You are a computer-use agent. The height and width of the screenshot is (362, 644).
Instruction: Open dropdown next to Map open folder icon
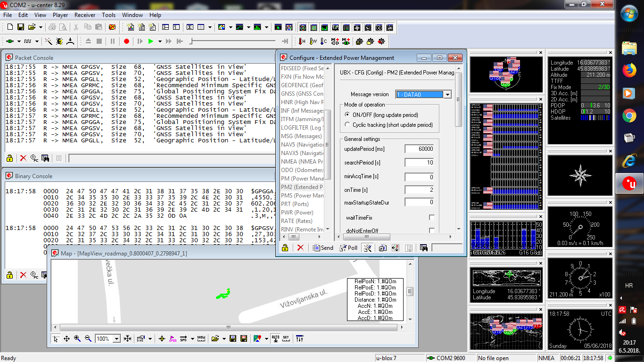pyautogui.click(x=223, y=338)
